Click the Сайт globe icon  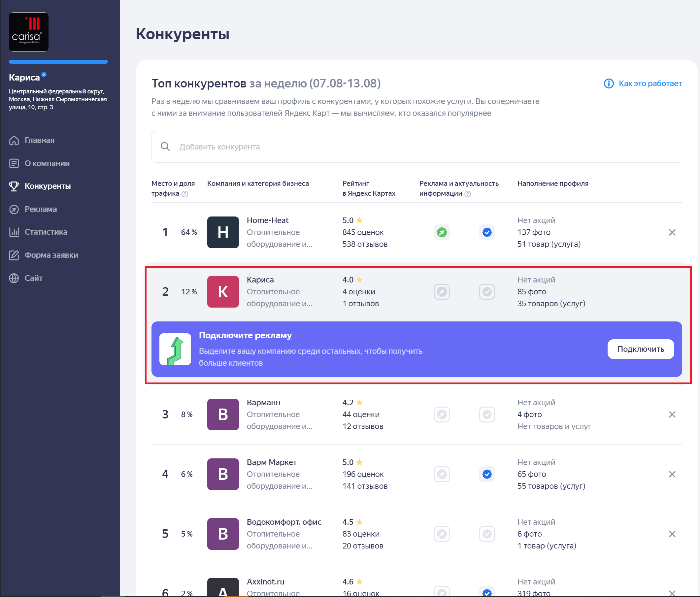[14, 278]
